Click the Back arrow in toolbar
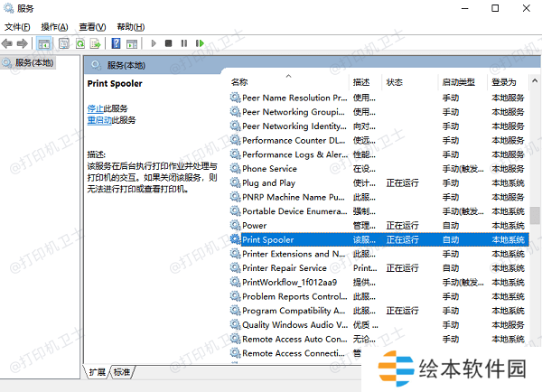The width and height of the screenshot is (542, 392). click(x=9, y=42)
